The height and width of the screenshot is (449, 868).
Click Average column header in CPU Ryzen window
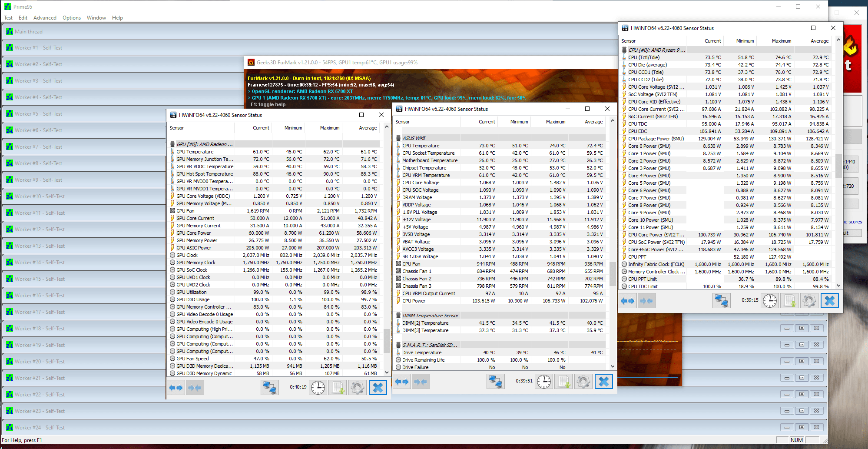[813, 41]
